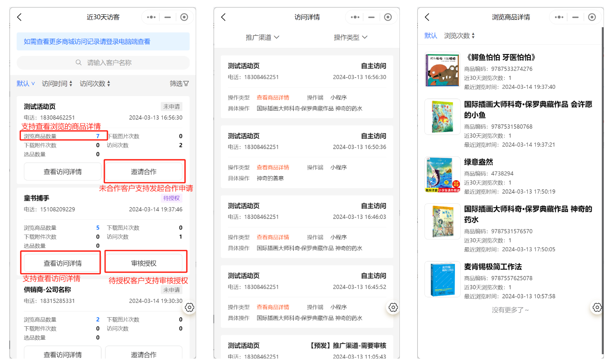Open 筛选 filter funnel
This screenshot has width=609, height=364.
click(179, 83)
